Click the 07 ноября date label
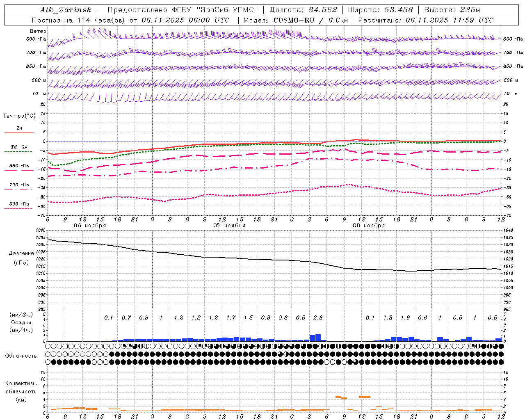This screenshot has width=525, height=420. click(229, 226)
